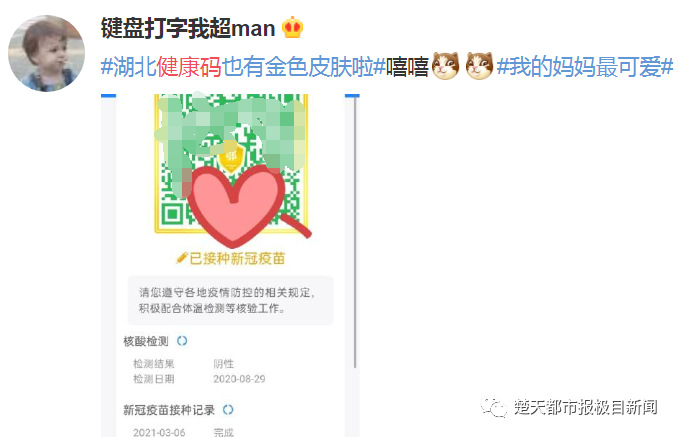Click the WeChat logo in watermark

tap(494, 407)
